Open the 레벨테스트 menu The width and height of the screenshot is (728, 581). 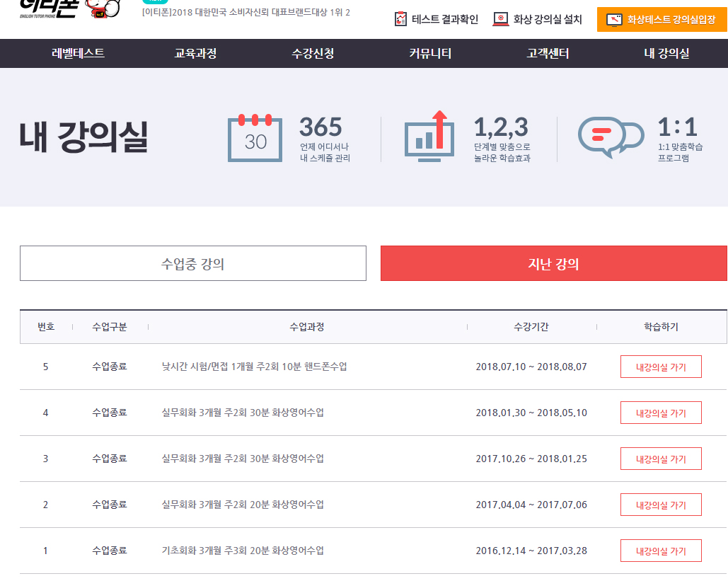click(79, 54)
